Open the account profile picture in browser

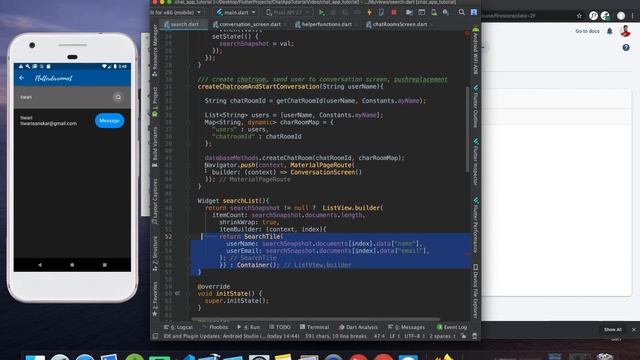coord(625,31)
